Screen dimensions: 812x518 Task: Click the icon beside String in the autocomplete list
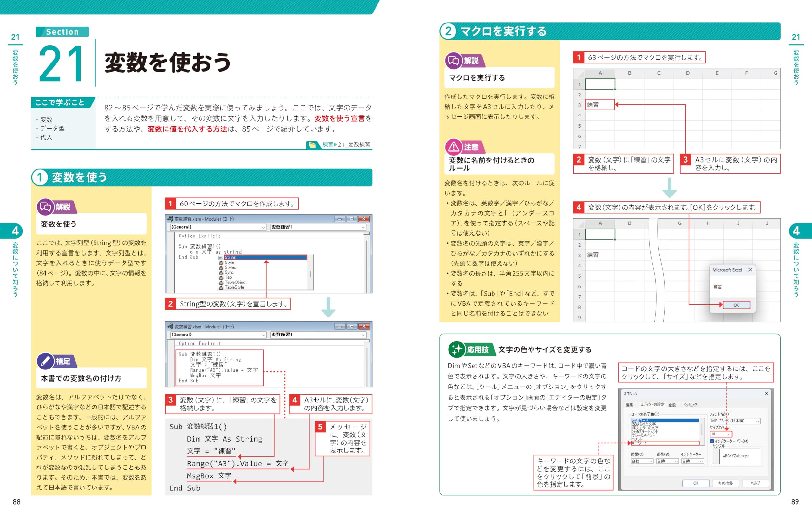221,257
